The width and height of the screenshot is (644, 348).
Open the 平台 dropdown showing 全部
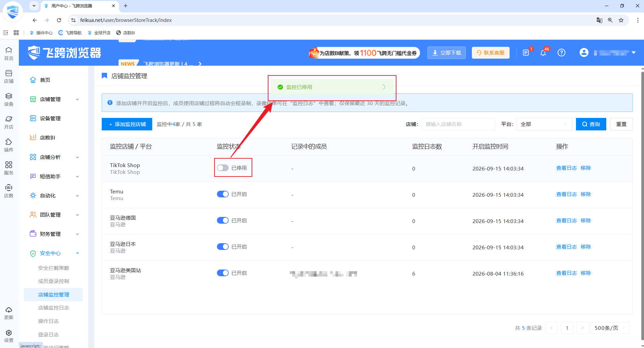click(544, 124)
